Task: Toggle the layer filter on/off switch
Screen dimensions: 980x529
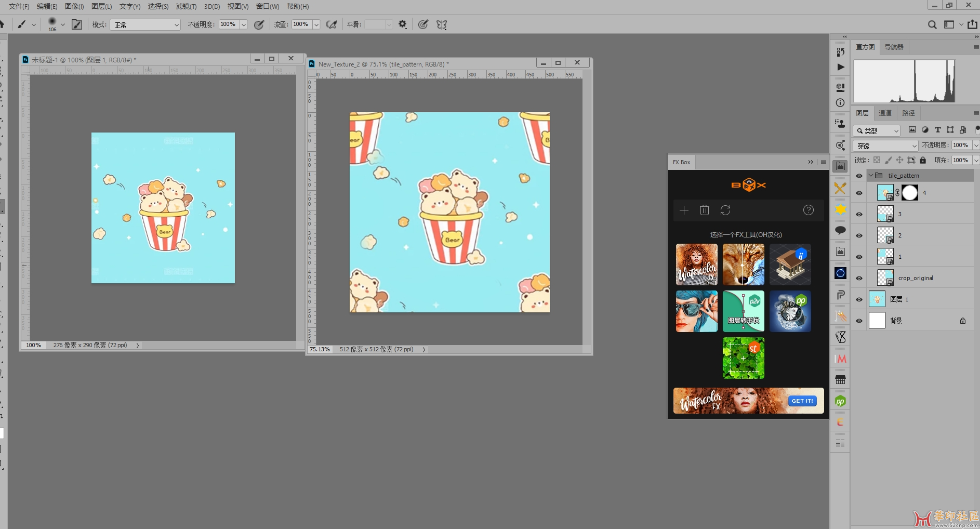Action: pyautogui.click(x=977, y=129)
